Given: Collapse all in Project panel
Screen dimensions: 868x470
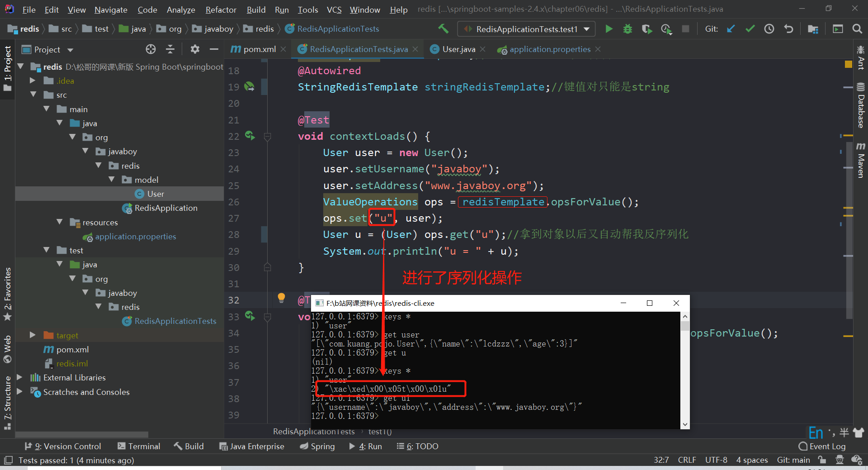Looking at the screenshot, I should pos(170,49).
